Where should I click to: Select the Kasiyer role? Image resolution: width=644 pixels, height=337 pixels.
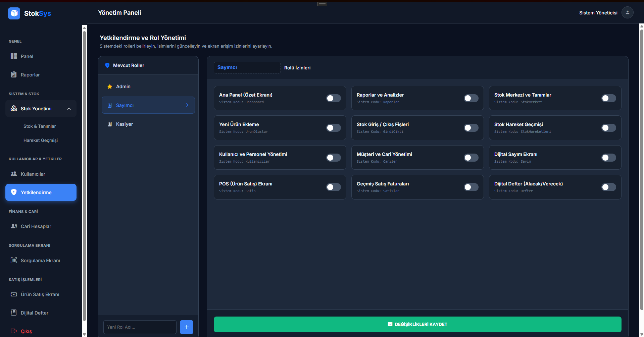pos(125,124)
